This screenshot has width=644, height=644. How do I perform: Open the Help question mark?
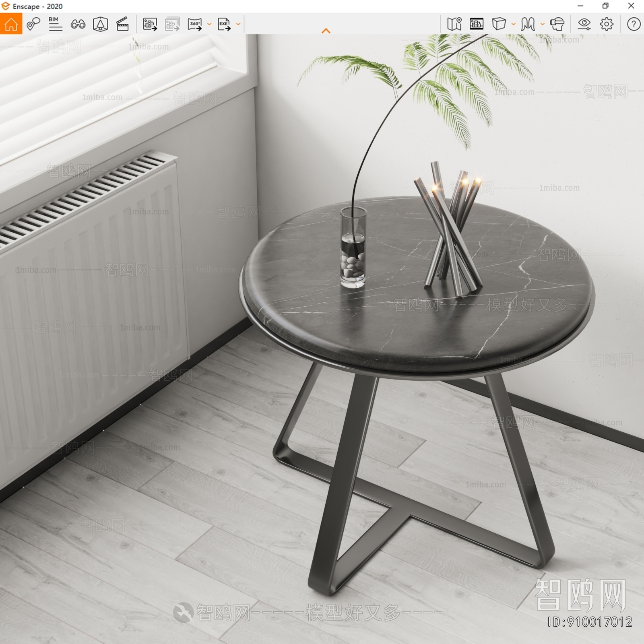[634, 24]
